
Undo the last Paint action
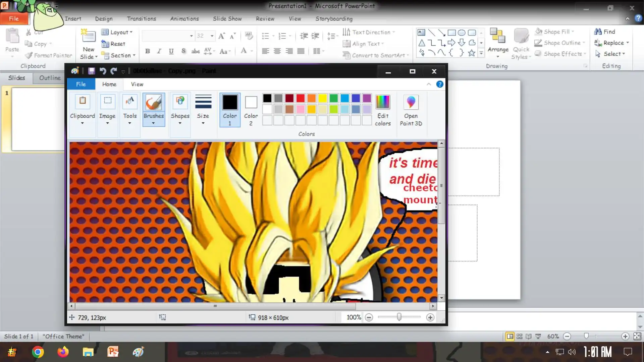(103, 71)
